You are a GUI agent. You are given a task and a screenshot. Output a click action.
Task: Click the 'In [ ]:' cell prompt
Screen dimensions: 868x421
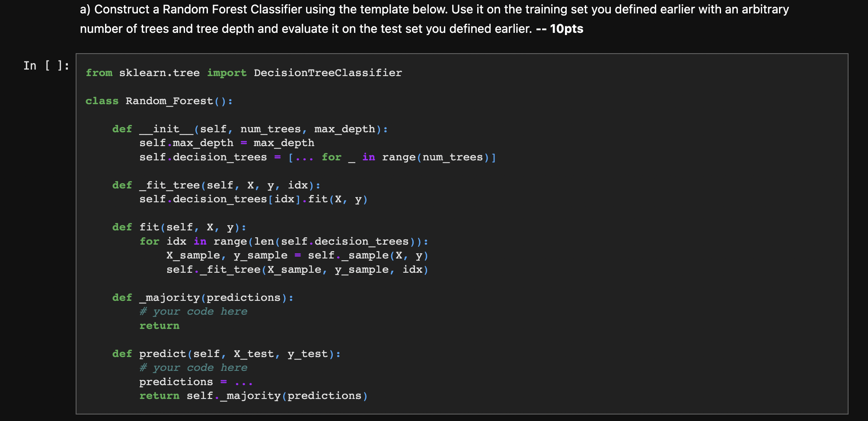click(x=46, y=65)
